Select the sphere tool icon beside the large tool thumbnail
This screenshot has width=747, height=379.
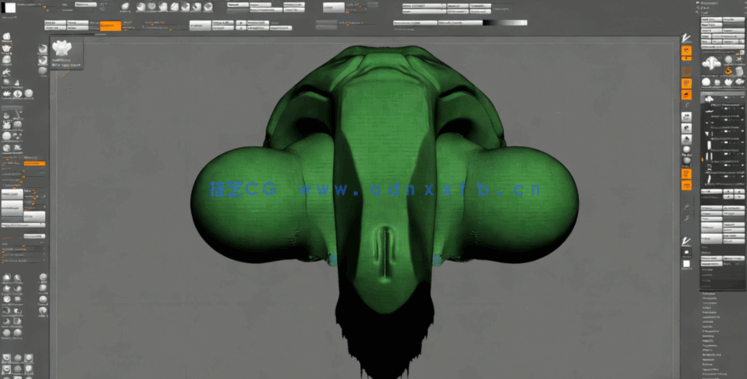728,59
